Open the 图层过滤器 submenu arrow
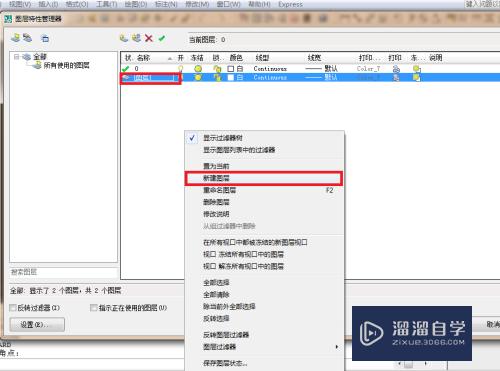This screenshot has width=500, height=371. [337, 347]
